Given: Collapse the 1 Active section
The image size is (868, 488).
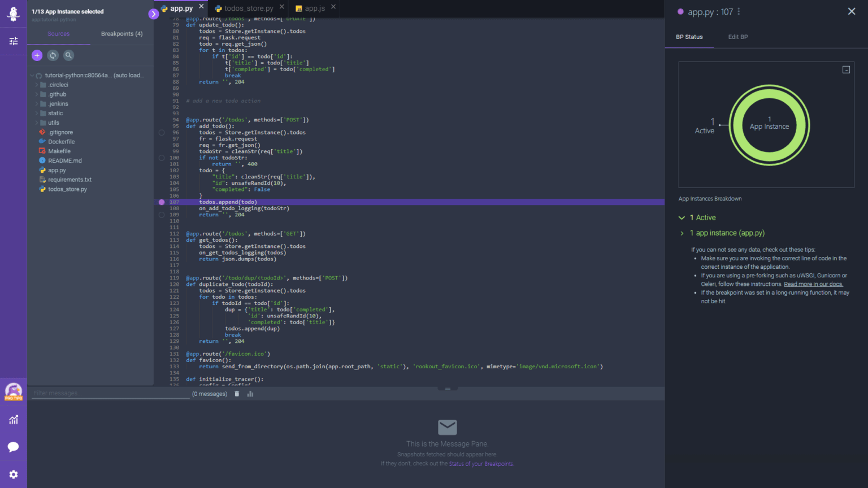Looking at the screenshot, I should click(682, 217).
